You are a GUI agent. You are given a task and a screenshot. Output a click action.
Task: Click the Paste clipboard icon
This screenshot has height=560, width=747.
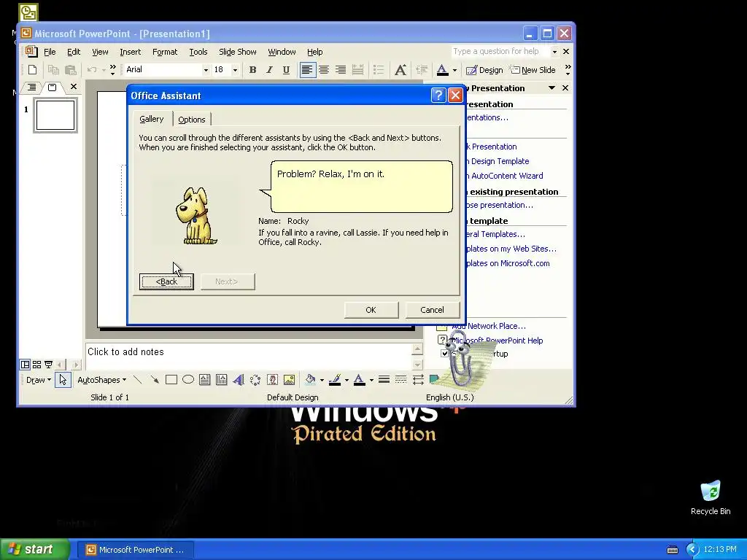point(71,70)
